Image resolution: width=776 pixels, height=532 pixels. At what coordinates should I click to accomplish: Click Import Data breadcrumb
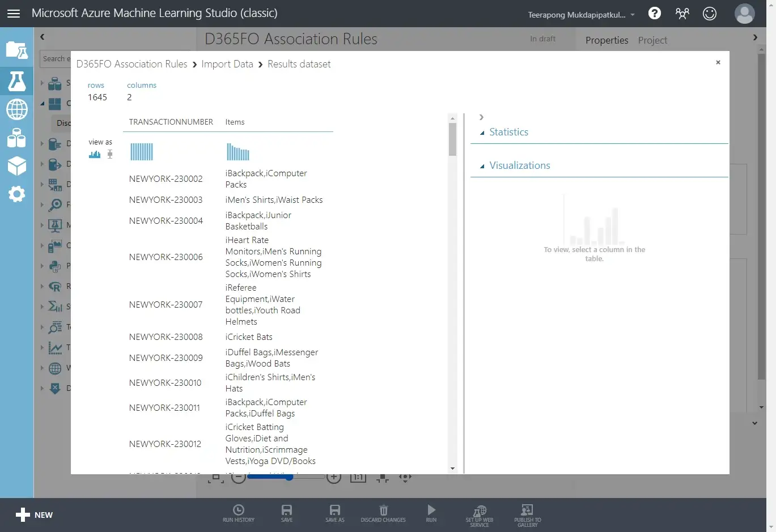(x=227, y=64)
